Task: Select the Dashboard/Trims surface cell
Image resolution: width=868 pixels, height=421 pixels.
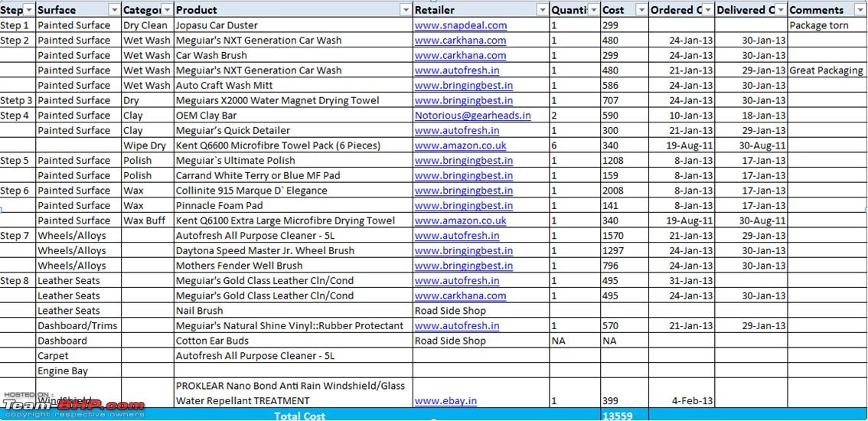Action: [x=79, y=326]
